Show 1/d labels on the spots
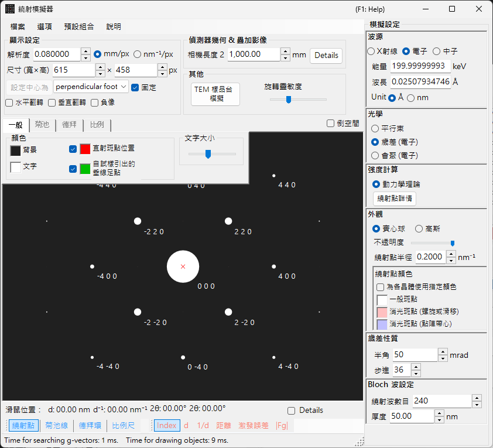 point(203,426)
